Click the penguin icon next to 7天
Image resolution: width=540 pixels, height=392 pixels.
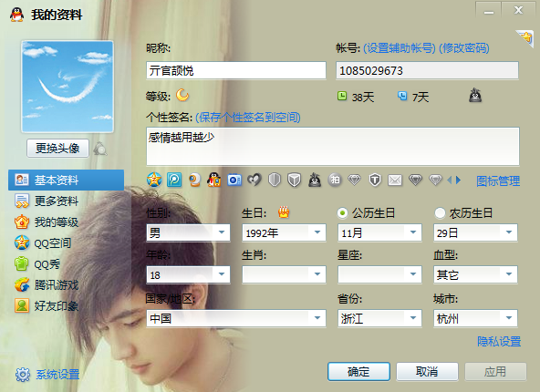click(x=475, y=96)
